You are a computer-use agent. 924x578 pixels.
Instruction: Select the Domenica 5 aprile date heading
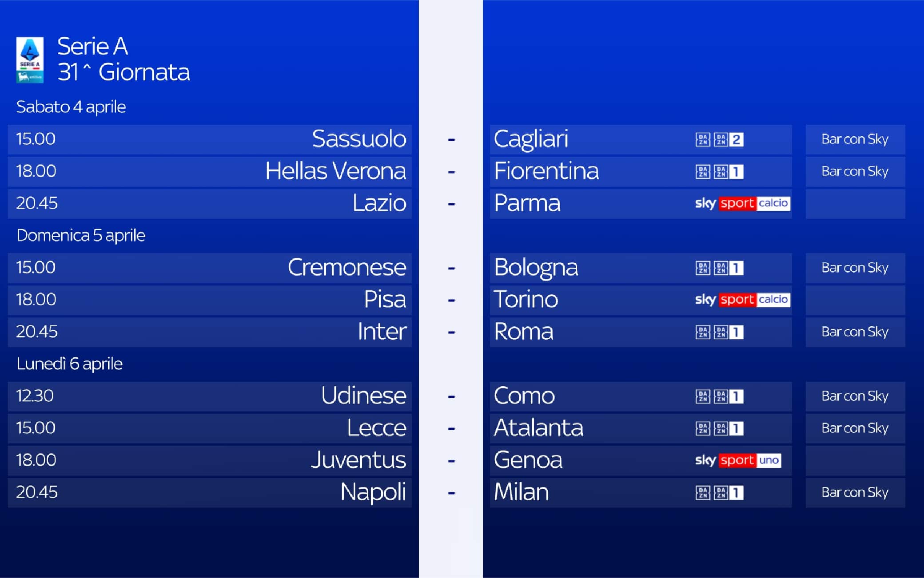(81, 235)
